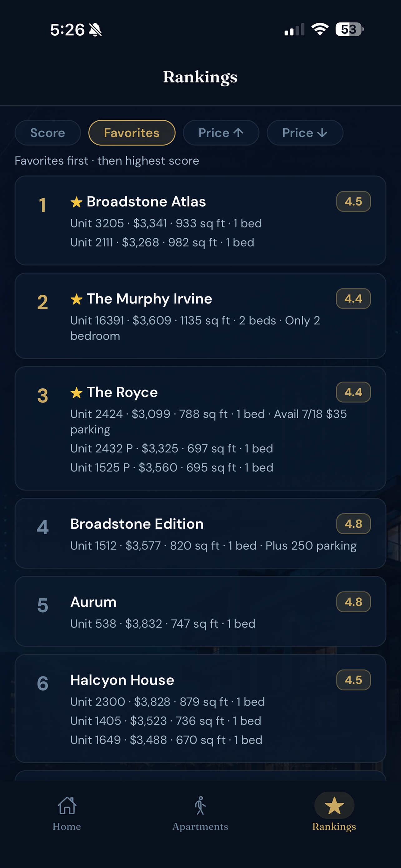
Task: Toggle favorite star on The Murphy Irvine
Action: click(x=77, y=299)
